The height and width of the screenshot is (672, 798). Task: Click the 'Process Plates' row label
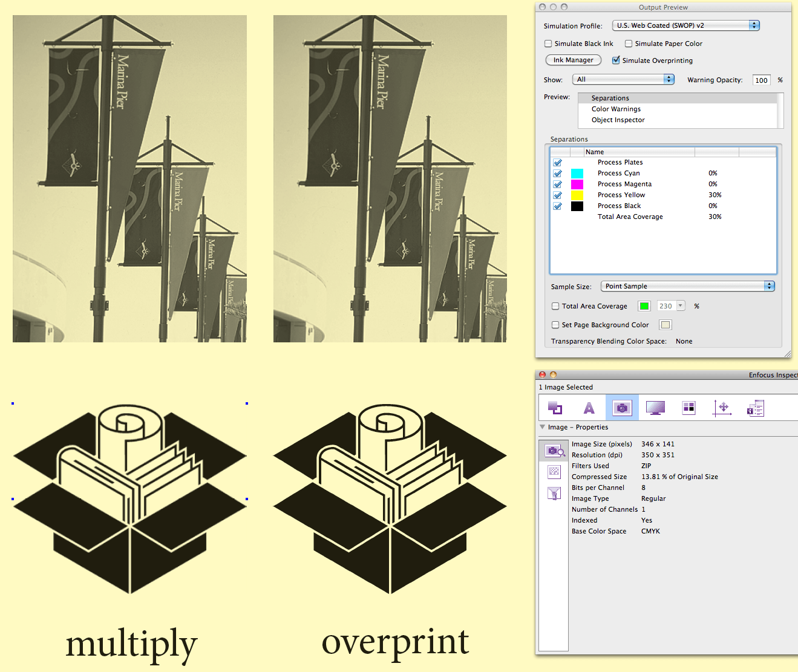(x=620, y=162)
